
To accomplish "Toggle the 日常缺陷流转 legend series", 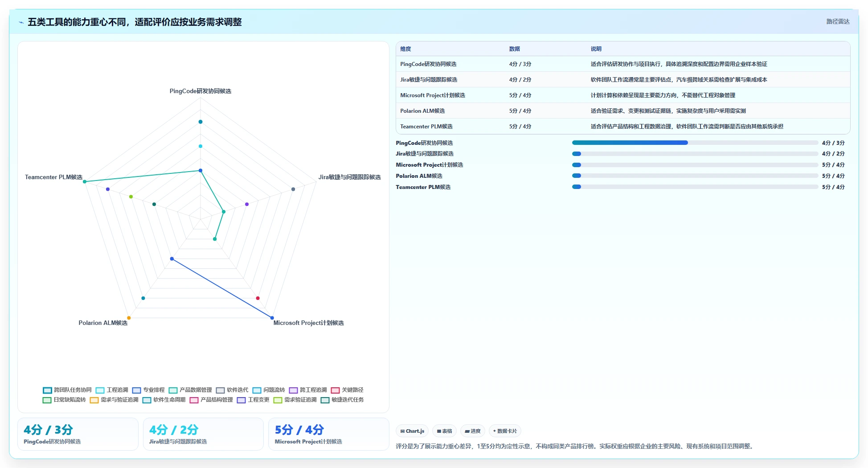I will coord(64,400).
